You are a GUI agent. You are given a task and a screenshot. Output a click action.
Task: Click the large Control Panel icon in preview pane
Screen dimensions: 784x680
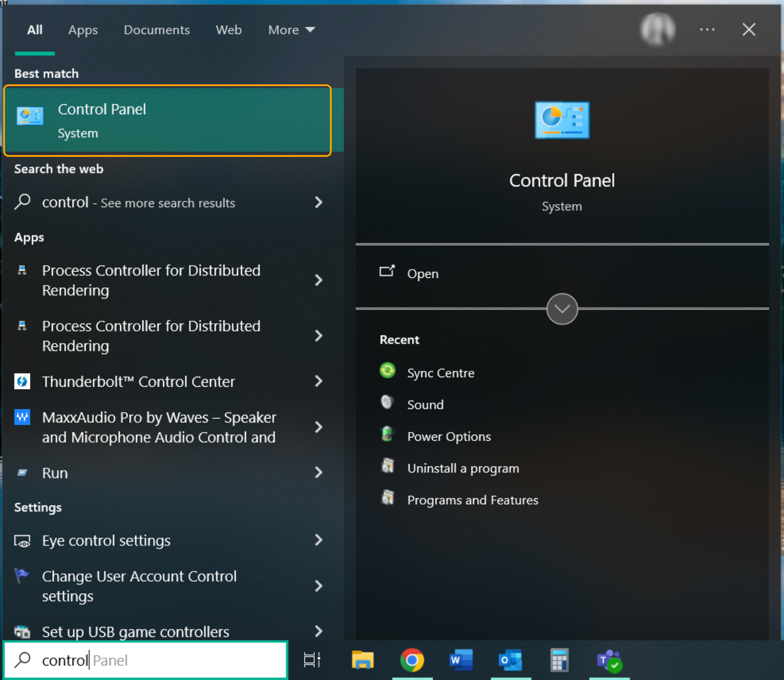click(562, 120)
